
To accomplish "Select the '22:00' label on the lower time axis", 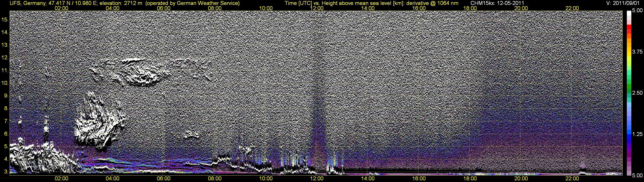I will click(572, 179).
